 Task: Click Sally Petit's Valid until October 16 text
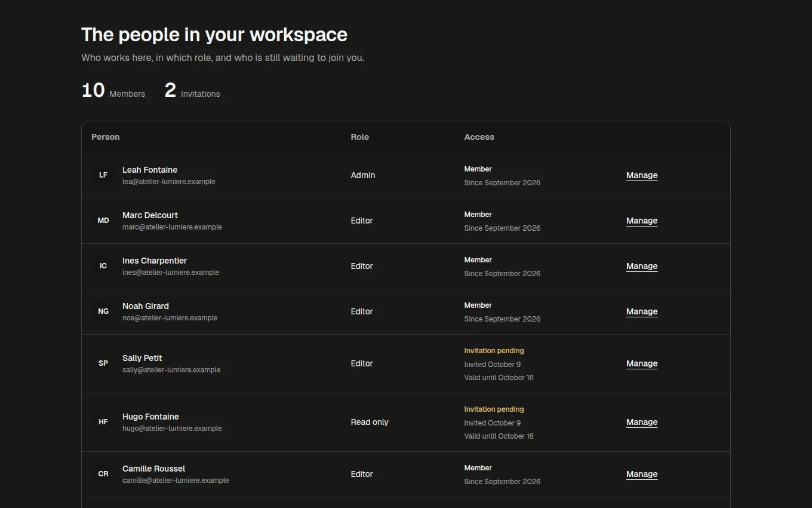tap(499, 378)
